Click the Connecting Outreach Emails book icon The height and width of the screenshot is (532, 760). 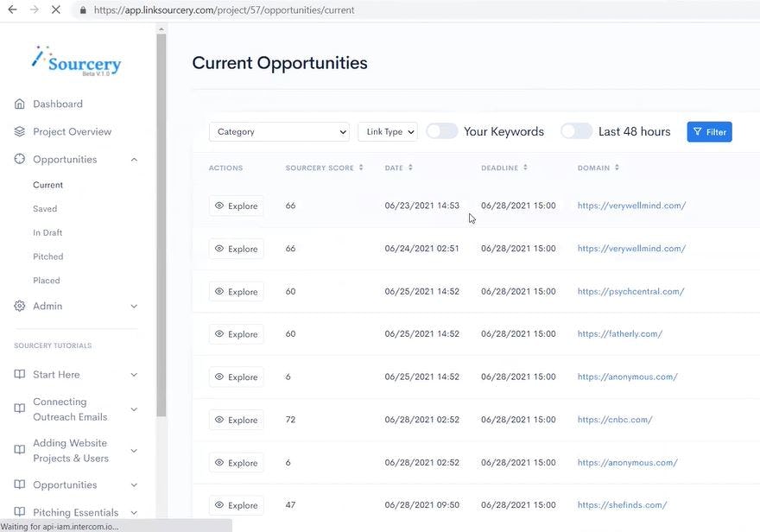click(x=19, y=408)
